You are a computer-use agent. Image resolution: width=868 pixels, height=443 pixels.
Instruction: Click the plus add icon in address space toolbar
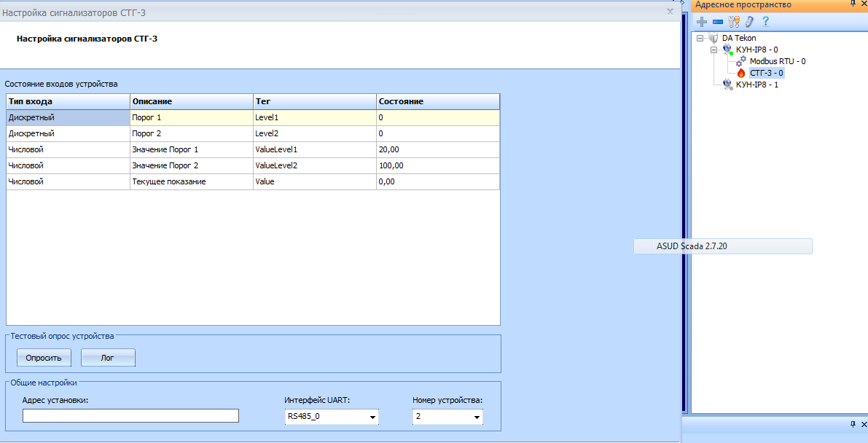click(702, 22)
